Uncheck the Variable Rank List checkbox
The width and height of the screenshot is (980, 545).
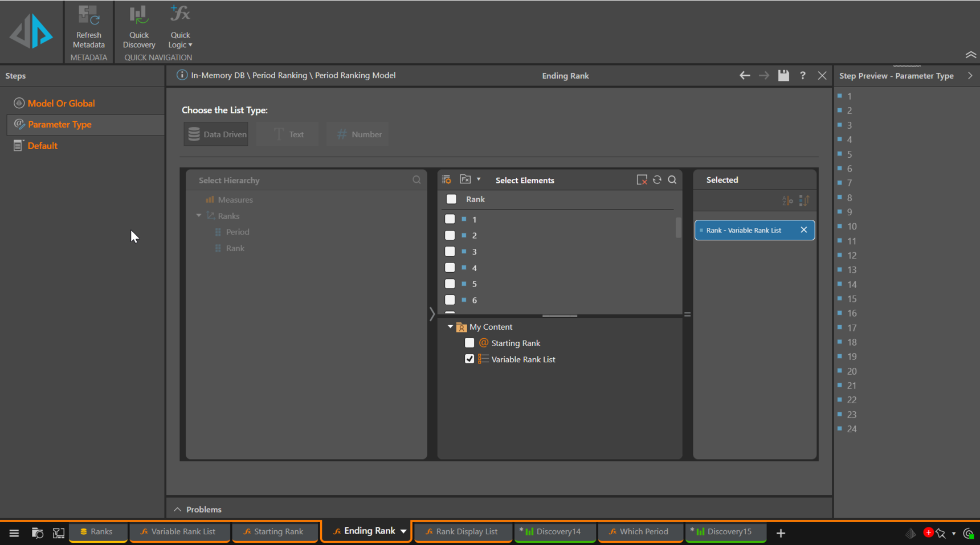pos(469,359)
